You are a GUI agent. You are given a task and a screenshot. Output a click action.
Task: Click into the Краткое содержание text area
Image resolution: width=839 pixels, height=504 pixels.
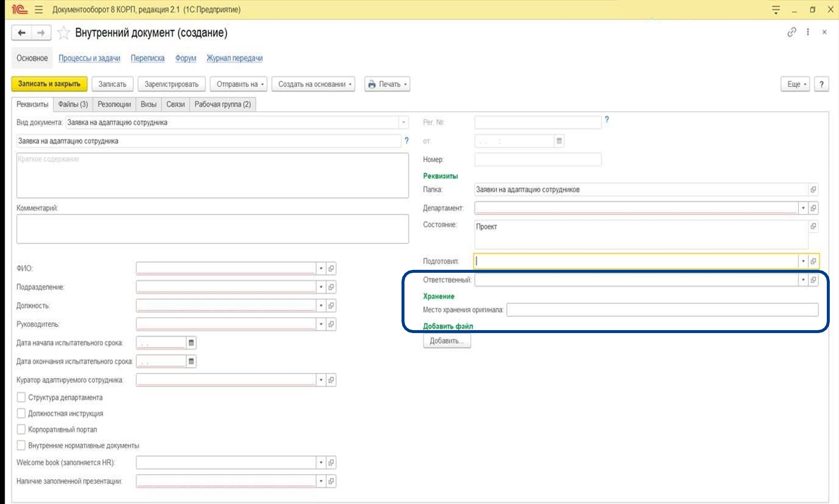click(x=212, y=175)
